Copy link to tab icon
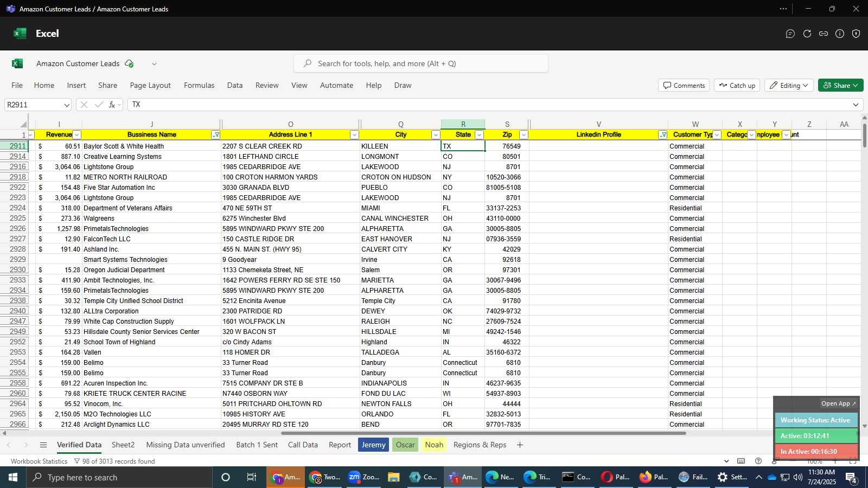 824,34
